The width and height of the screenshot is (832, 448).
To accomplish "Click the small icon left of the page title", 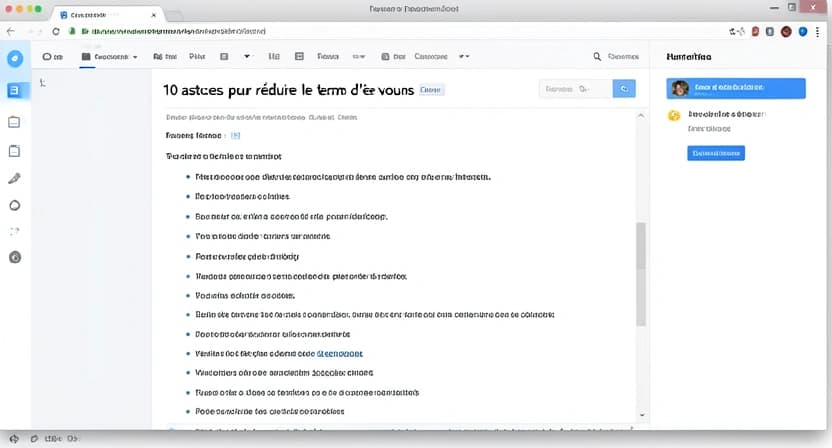I will [x=42, y=82].
